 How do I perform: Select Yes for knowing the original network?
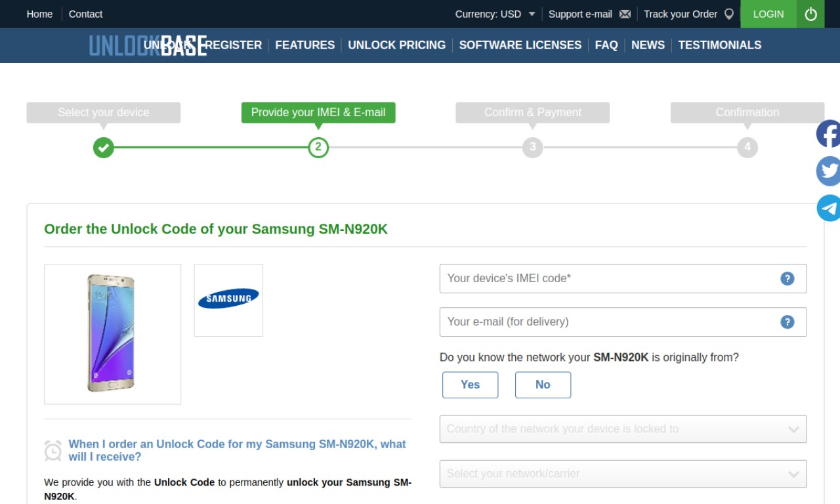470,385
